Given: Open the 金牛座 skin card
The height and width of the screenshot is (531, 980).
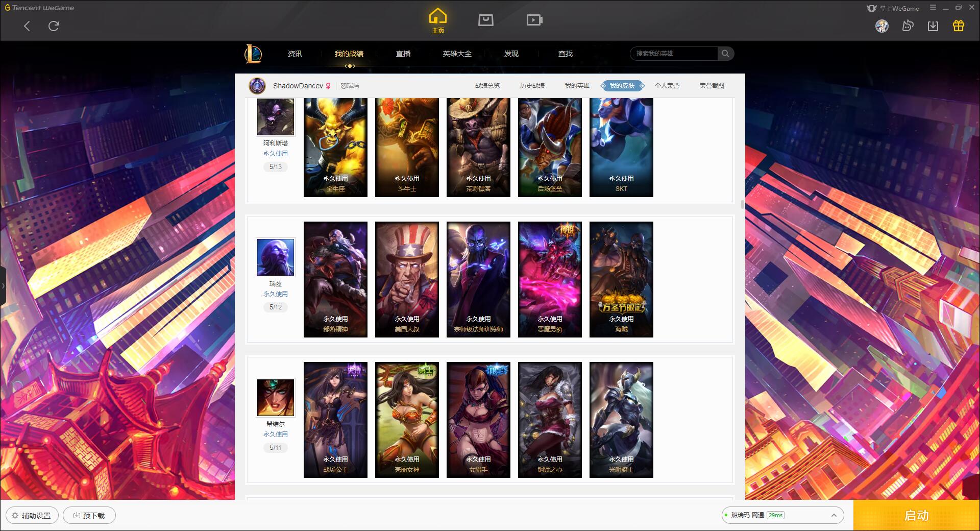Looking at the screenshot, I should [x=335, y=148].
